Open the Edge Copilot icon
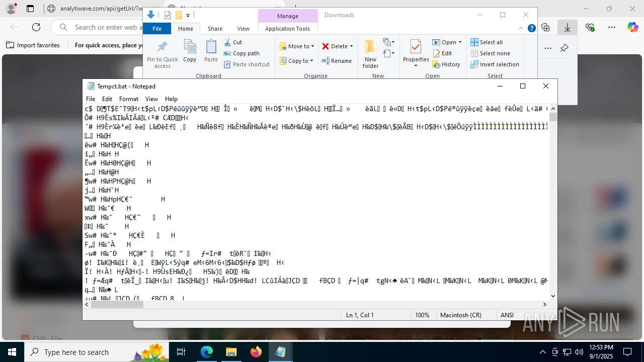644x362 pixels. point(632,27)
